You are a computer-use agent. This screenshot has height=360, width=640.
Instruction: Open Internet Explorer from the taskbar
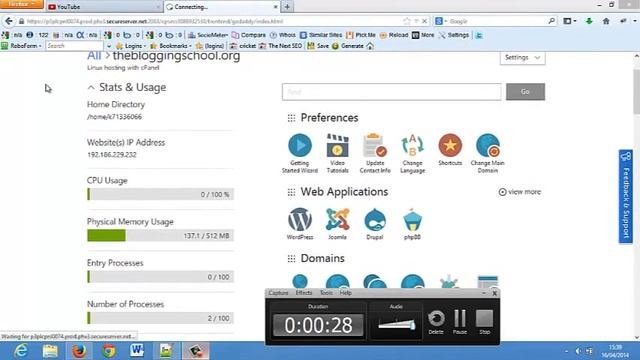pos(20,351)
